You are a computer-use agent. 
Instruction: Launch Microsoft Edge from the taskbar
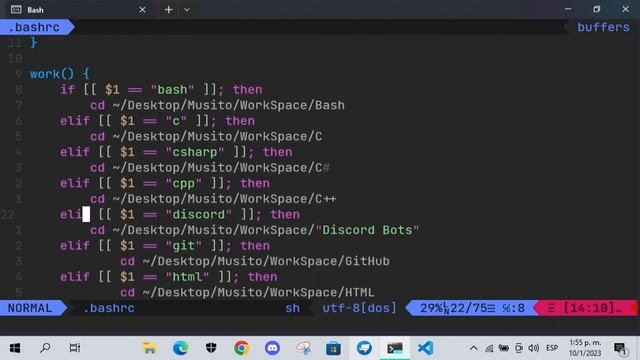coord(180,348)
